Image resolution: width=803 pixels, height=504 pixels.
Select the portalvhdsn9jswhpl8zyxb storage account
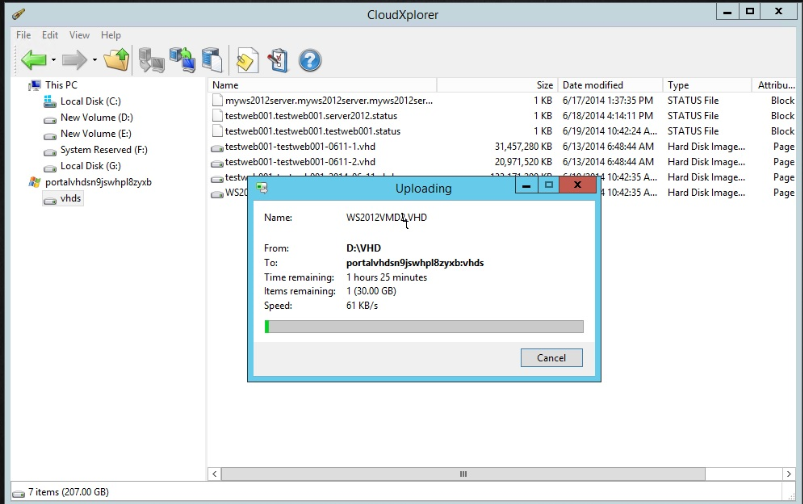[x=98, y=182]
